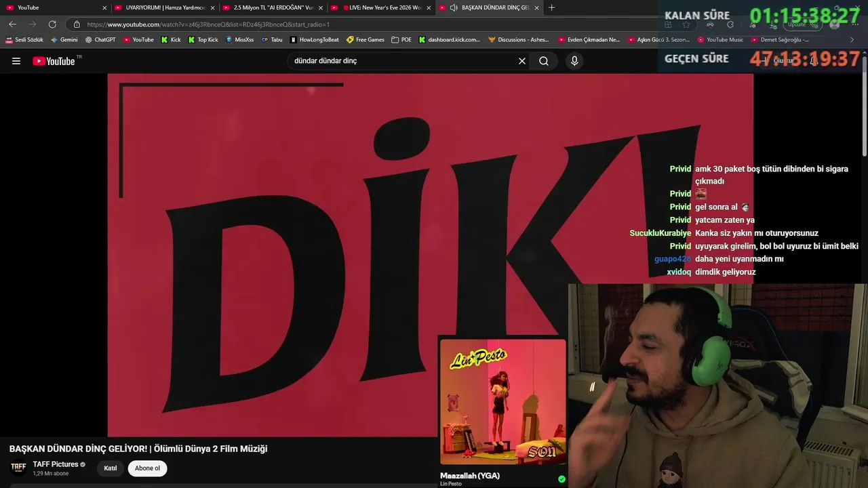
Task: Expand hidden bookmarks with the chevron
Action: pyautogui.click(x=852, y=40)
